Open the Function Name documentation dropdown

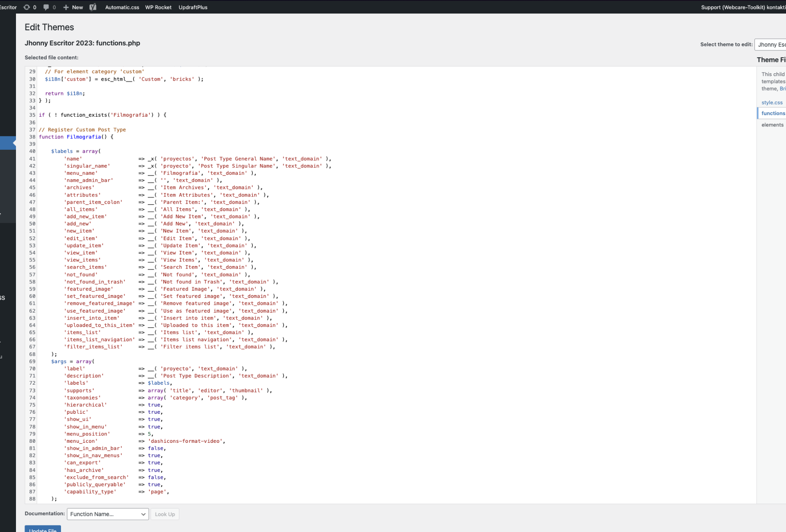[108, 514]
